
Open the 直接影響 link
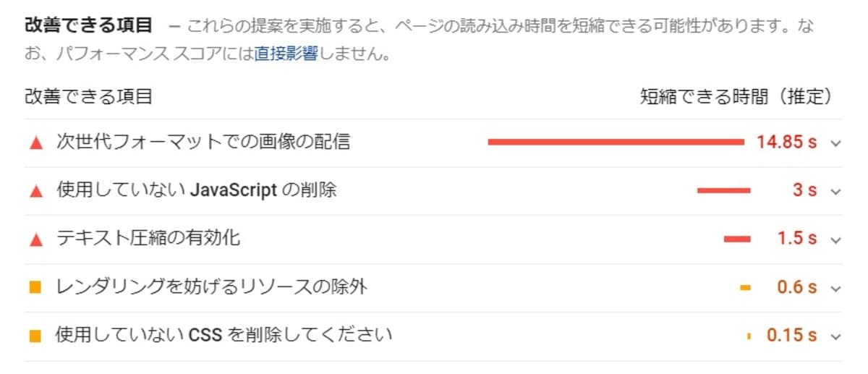tap(286, 54)
